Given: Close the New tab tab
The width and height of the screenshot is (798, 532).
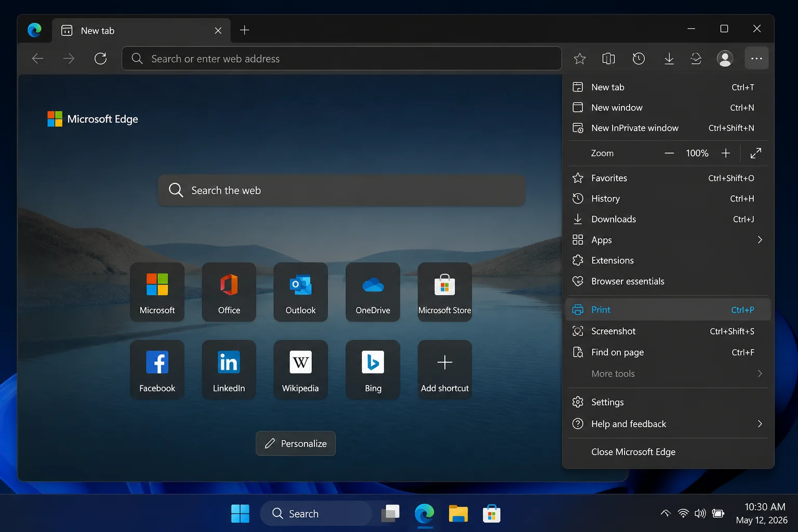Looking at the screenshot, I should (x=218, y=31).
